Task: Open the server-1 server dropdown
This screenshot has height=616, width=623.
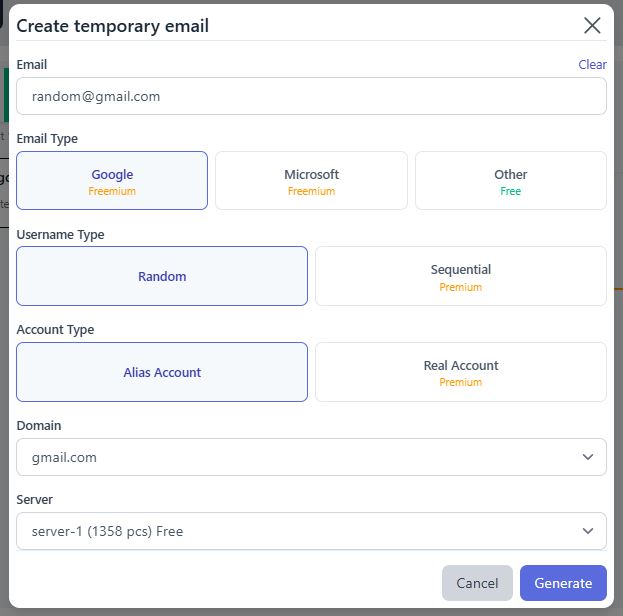Action: tap(312, 531)
